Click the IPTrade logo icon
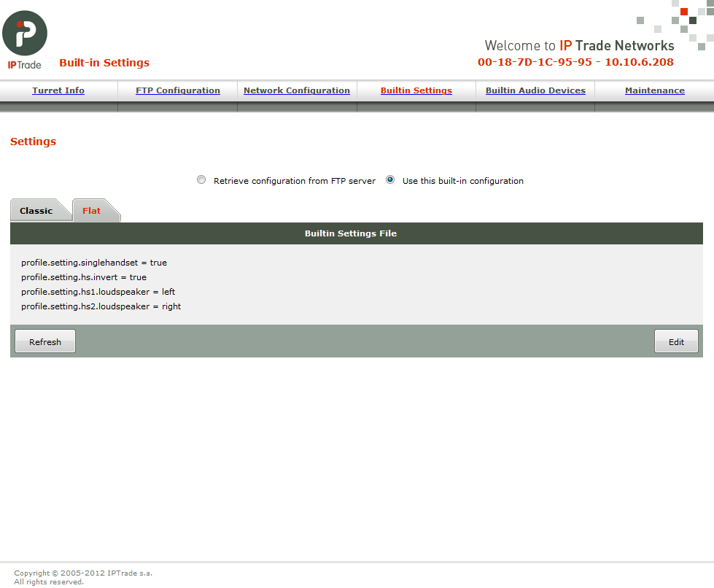This screenshot has width=714, height=588. point(25,39)
